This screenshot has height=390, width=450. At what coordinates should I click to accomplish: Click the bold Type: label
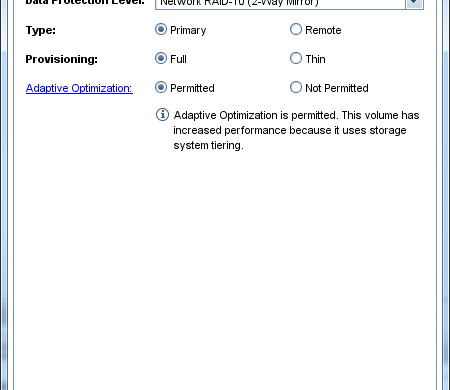[41, 30]
